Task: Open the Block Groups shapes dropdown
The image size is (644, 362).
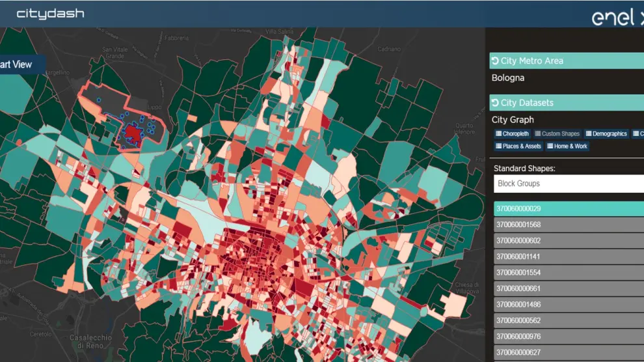Action: 568,184
